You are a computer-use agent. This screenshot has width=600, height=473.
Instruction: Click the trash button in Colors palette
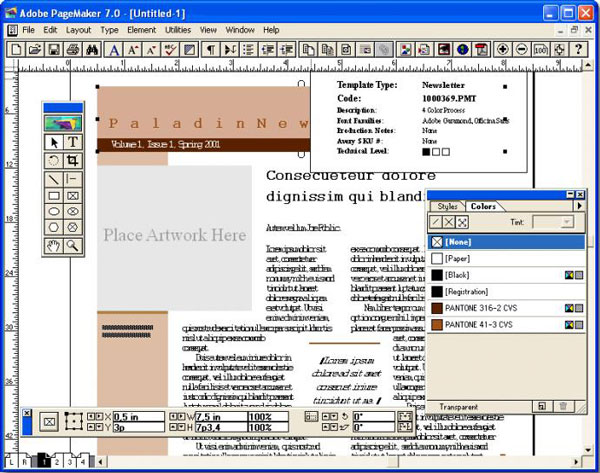563,406
